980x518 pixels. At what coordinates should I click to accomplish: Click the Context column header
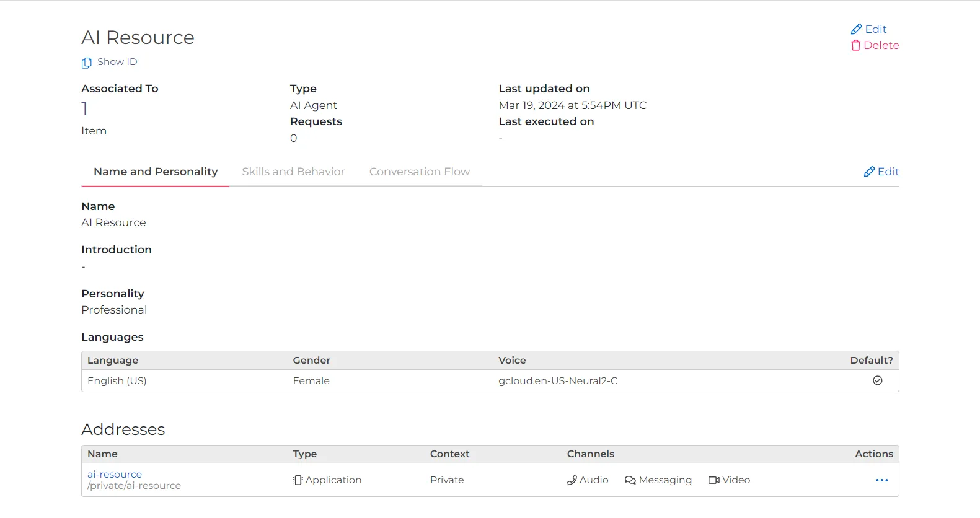coord(450,454)
